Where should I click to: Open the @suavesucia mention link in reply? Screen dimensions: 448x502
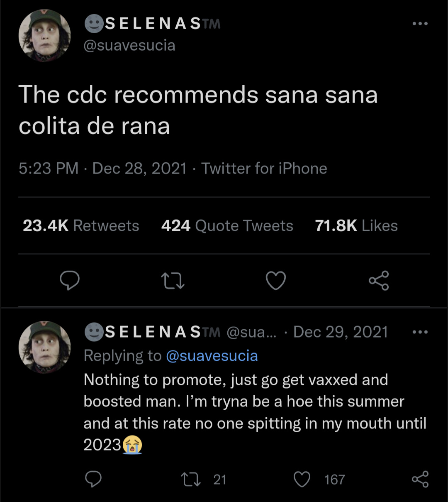pyautogui.click(x=212, y=356)
